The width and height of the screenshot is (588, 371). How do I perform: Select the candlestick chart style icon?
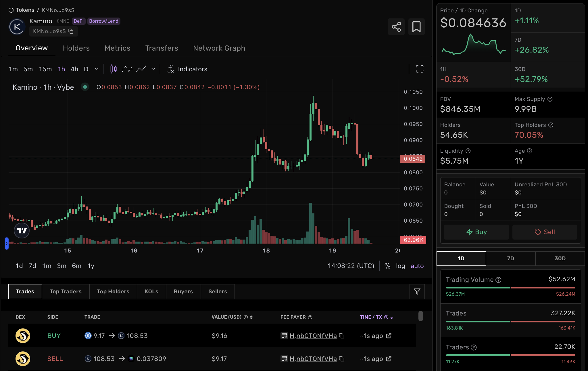(114, 69)
